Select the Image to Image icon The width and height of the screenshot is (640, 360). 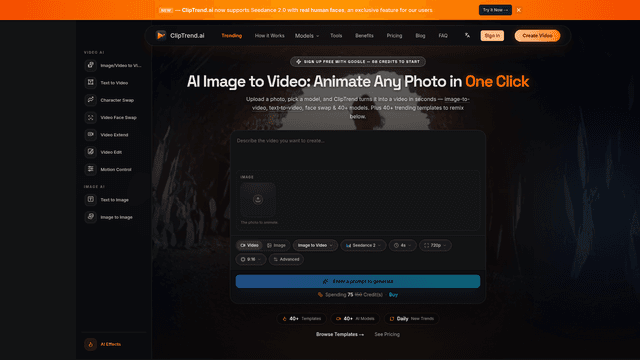[91, 217]
